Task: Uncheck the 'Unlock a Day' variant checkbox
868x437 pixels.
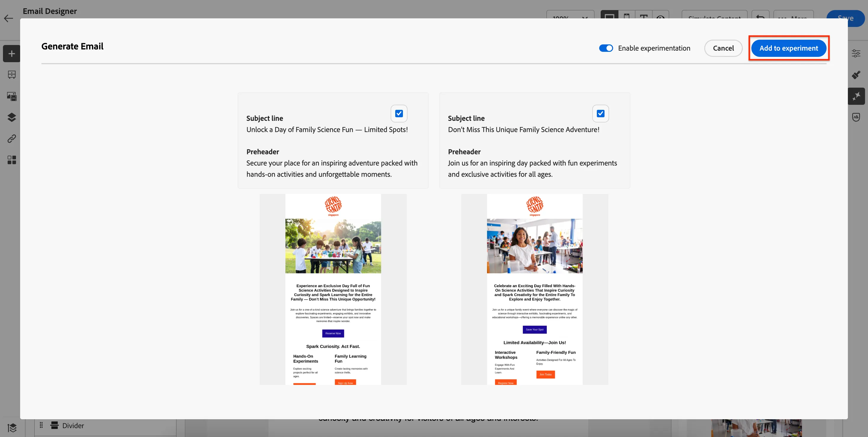Action: (399, 114)
